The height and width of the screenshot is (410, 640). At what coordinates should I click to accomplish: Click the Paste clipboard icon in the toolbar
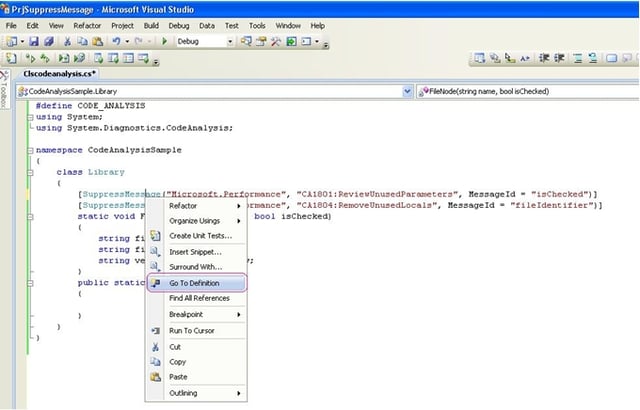[x=98, y=41]
